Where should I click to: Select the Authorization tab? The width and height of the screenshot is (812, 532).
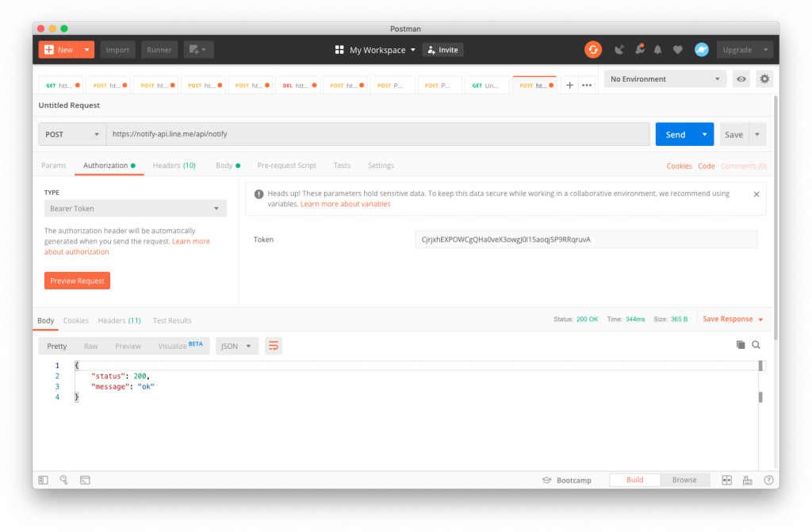click(109, 165)
